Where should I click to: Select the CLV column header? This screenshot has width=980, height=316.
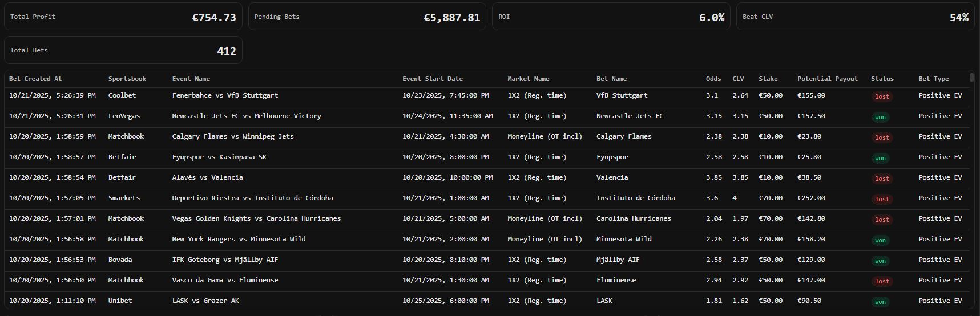pos(738,79)
